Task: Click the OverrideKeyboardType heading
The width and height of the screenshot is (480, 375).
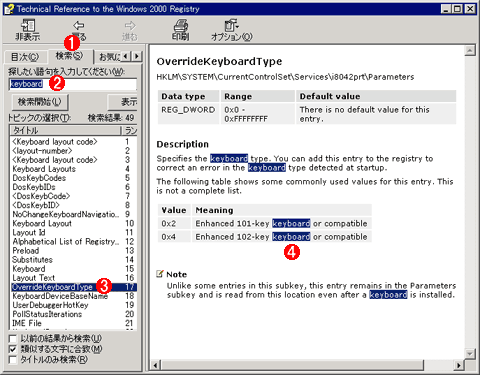Action: [x=219, y=61]
